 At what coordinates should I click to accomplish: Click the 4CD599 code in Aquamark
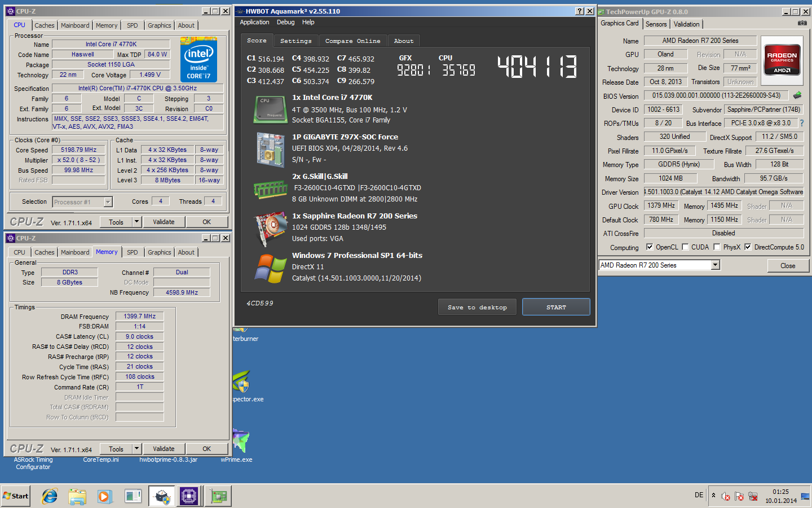260,303
